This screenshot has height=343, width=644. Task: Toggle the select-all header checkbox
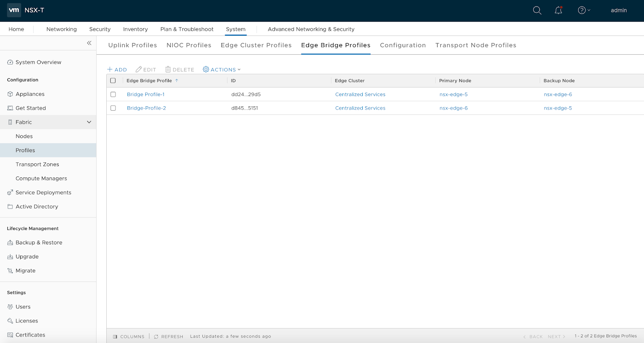(113, 81)
